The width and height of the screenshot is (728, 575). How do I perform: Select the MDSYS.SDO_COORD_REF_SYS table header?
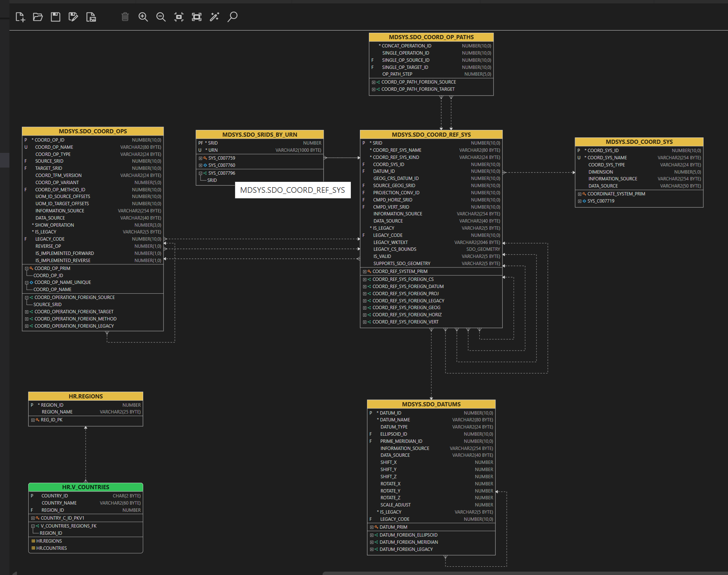tap(431, 134)
